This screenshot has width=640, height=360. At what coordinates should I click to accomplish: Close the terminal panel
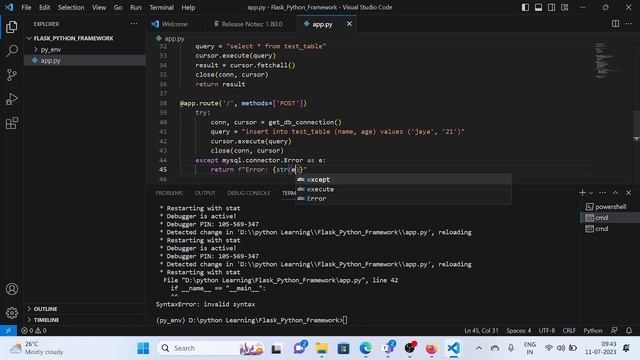(x=629, y=192)
